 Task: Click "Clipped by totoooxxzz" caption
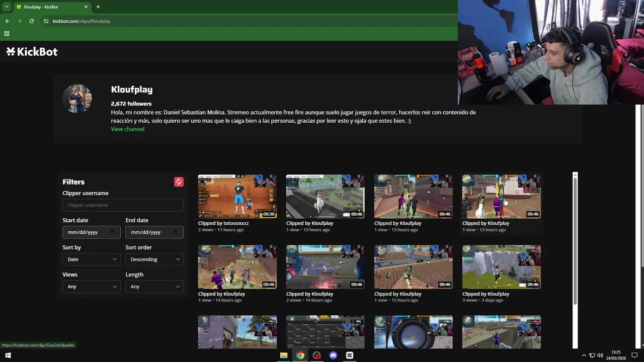(x=223, y=223)
